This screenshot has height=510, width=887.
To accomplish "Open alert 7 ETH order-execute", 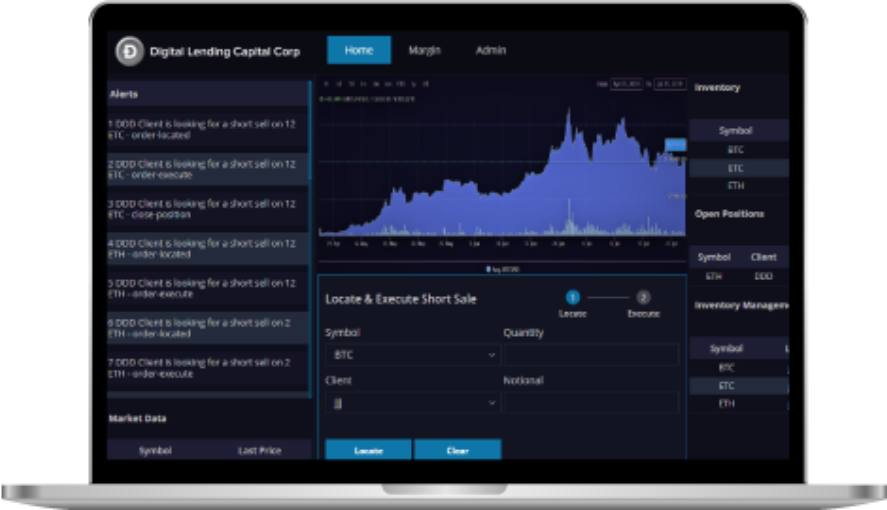I will pos(207,368).
